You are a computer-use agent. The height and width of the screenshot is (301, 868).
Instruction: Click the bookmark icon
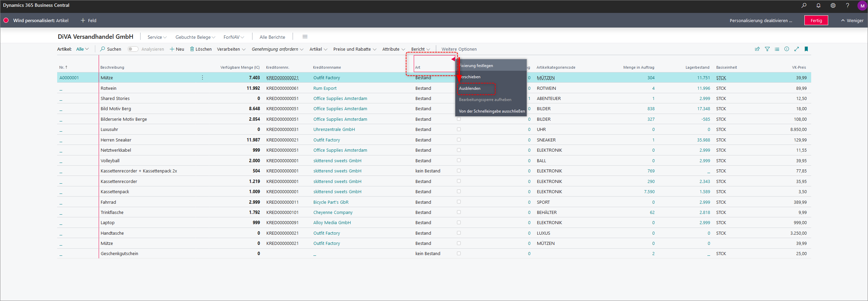(806, 49)
